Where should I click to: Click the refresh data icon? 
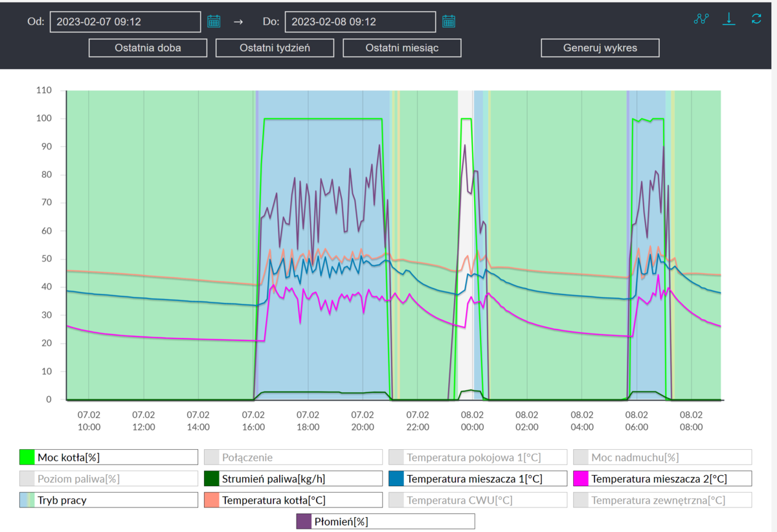coord(756,19)
